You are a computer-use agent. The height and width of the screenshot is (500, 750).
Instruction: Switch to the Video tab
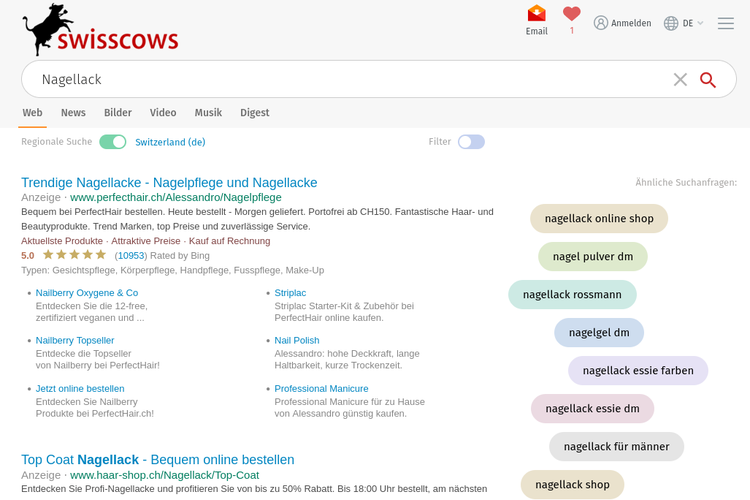[x=163, y=112]
